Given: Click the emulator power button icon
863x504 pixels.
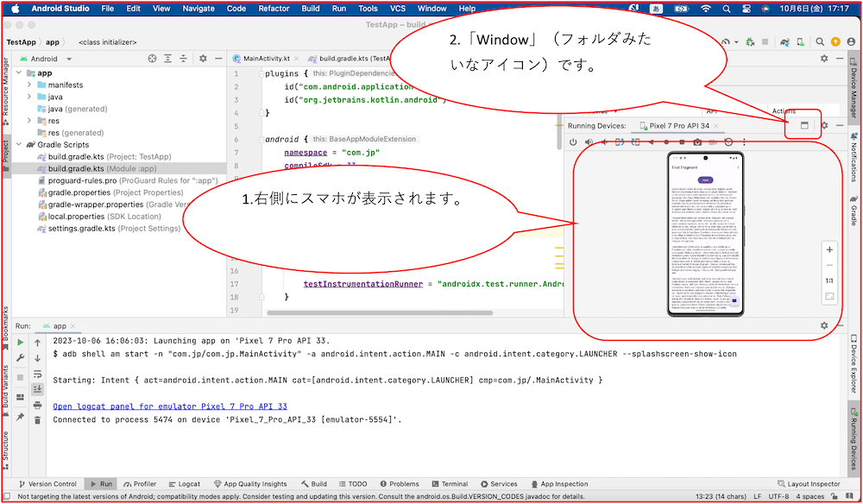Looking at the screenshot, I should [573, 142].
